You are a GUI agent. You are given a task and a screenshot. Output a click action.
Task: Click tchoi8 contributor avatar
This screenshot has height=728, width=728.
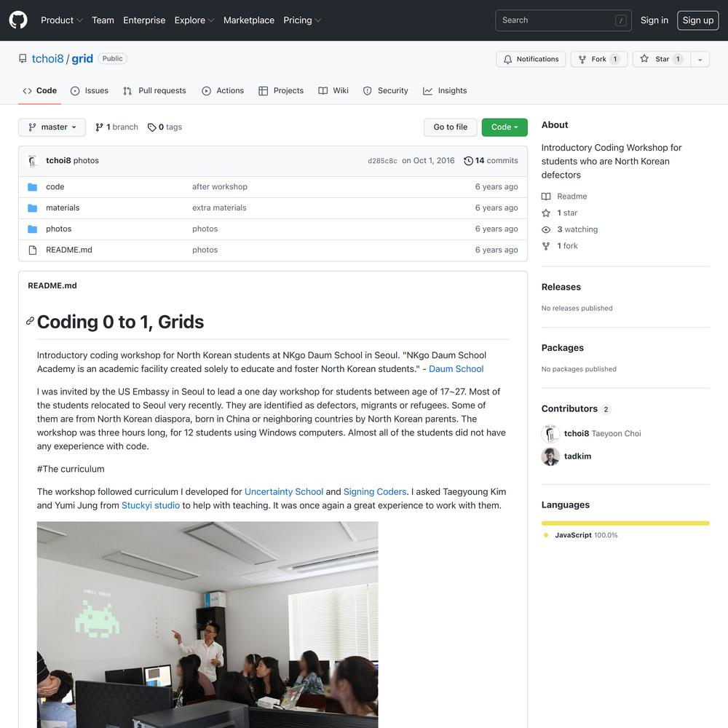tap(550, 434)
